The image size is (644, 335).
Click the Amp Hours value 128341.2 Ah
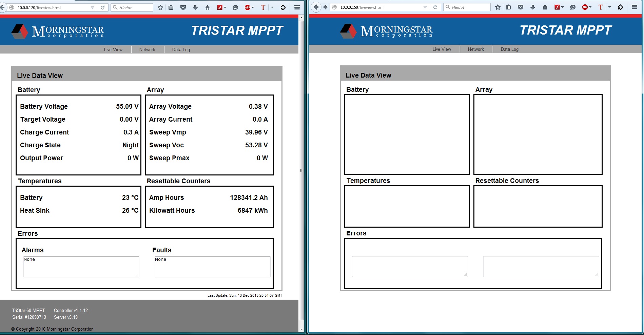pos(249,197)
